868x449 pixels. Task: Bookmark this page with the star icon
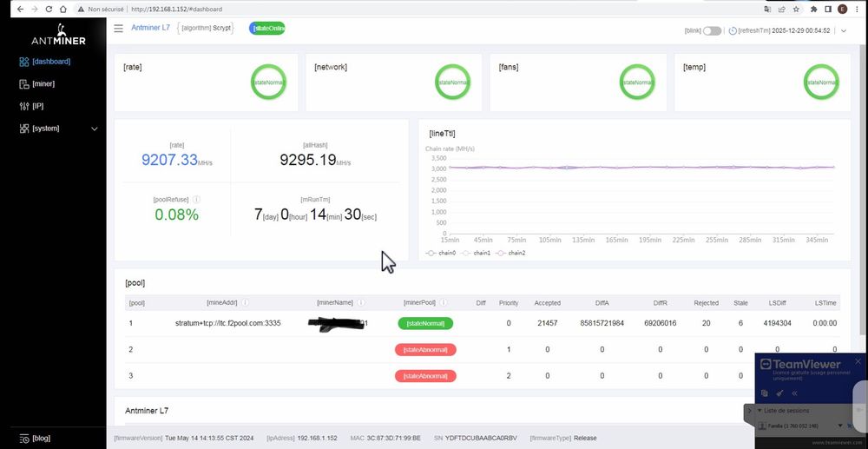pos(796,10)
